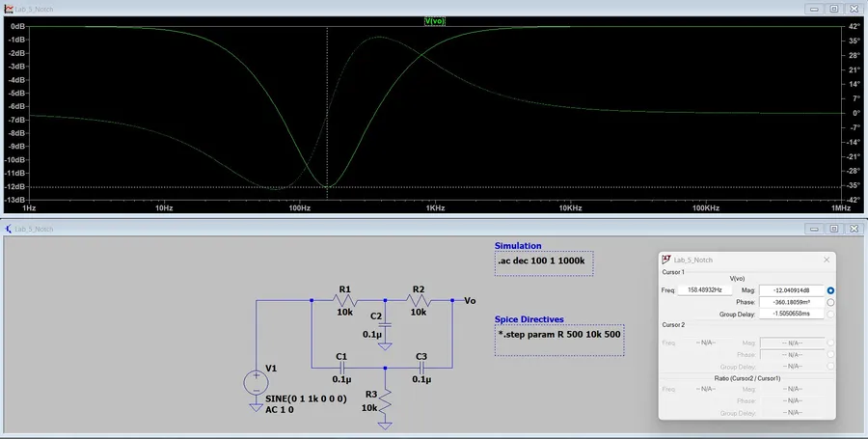Select Cursor 1 Group Delay radio button
Image resolution: width=868 pixels, height=439 pixels.
coord(830,314)
